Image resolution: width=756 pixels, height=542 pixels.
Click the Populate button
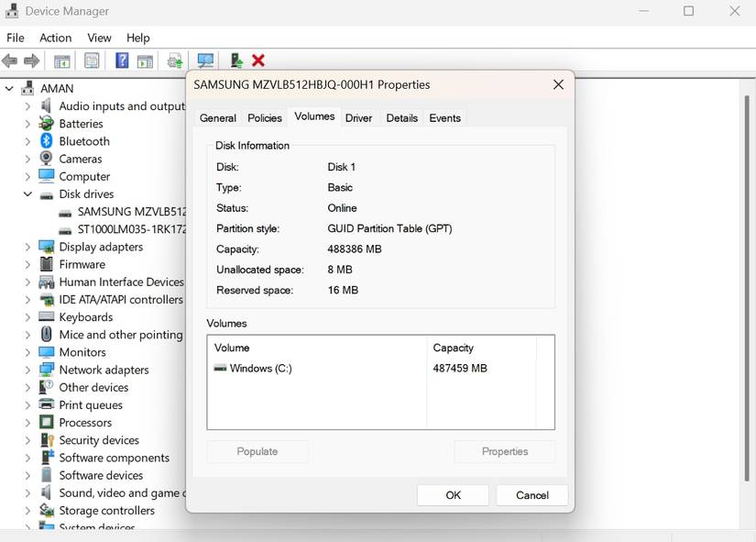click(257, 451)
